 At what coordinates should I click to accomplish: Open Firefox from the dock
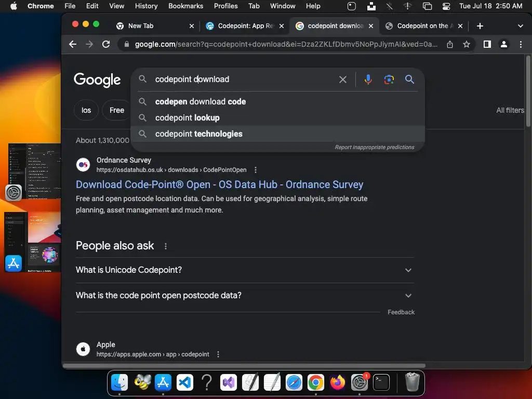click(337, 383)
